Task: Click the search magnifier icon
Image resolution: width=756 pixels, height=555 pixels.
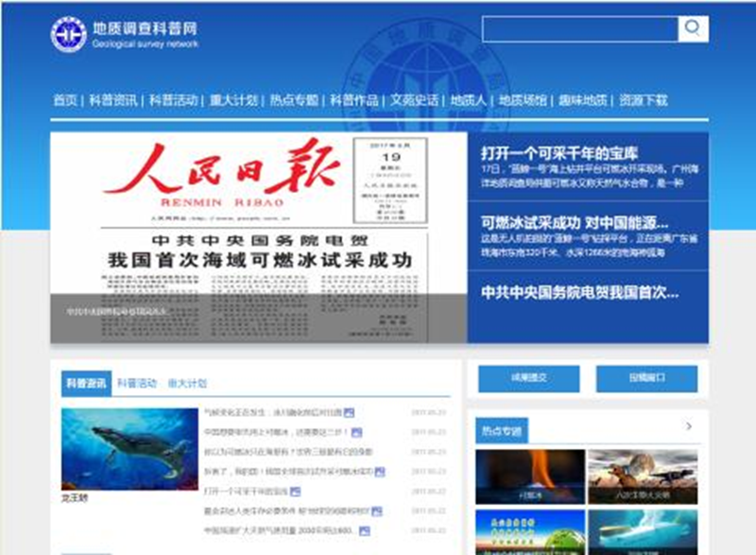Action: (693, 28)
